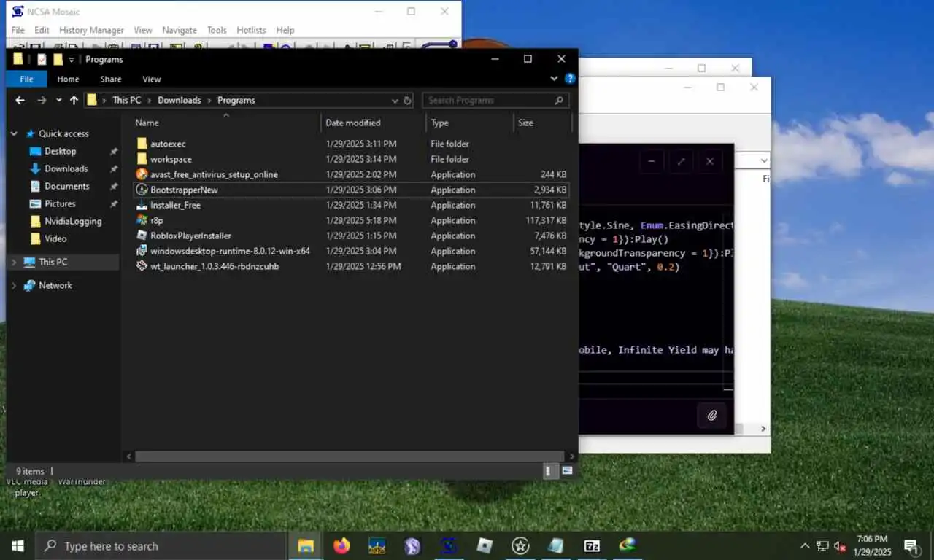The image size is (934, 560).
Task: Select avast_free_antivirus_setup_online application
Action: [x=214, y=174]
